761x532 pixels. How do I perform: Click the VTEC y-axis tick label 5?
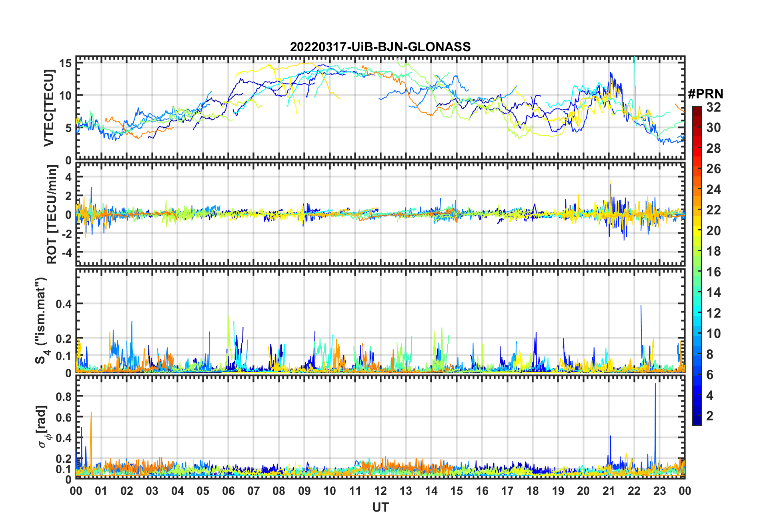[x=69, y=128]
